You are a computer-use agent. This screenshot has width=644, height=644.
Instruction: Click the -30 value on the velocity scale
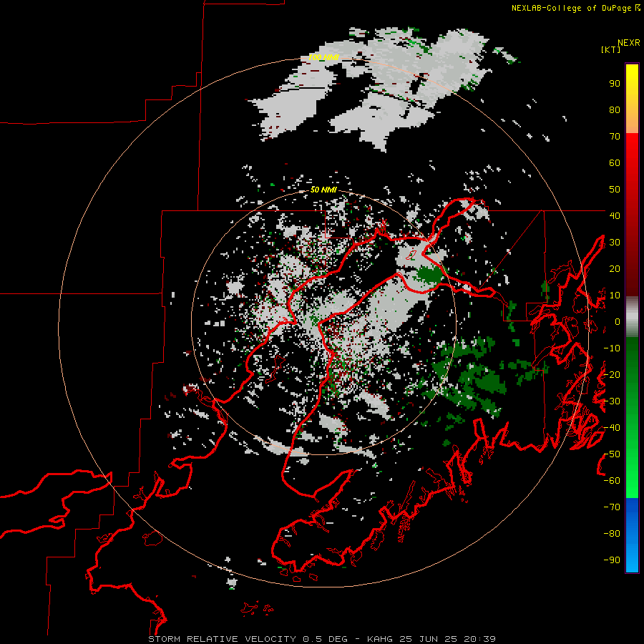click(x=612, y=401)
